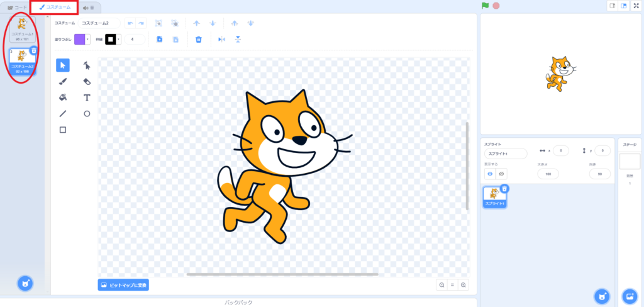This screenshot has height=307, width=644.
Task: Click the canvas vertical scrollbar
Action: pyautogui.click(x=467, y=166)
